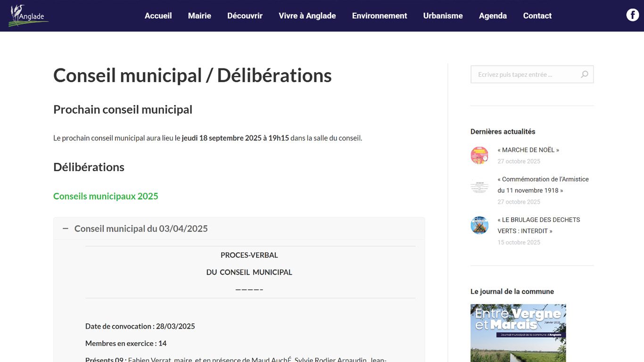Open the Découvrir menu
The image size is (644, 362).
coord(245,16)
